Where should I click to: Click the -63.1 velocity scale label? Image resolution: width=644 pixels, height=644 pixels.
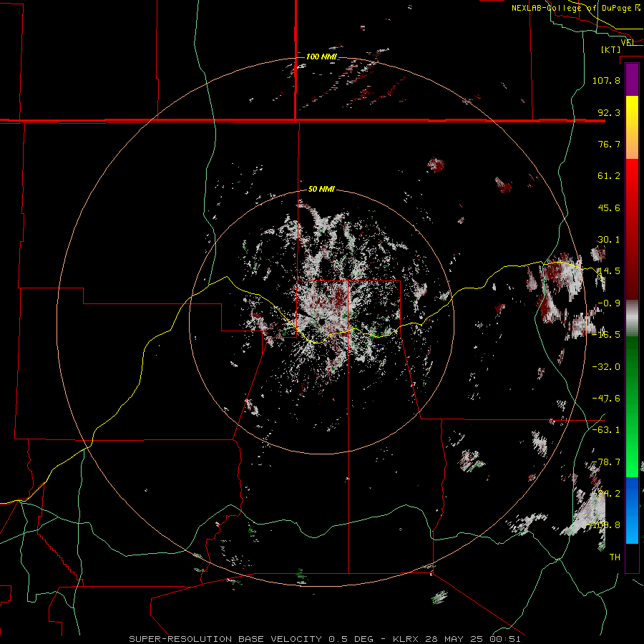pos(606,429)
